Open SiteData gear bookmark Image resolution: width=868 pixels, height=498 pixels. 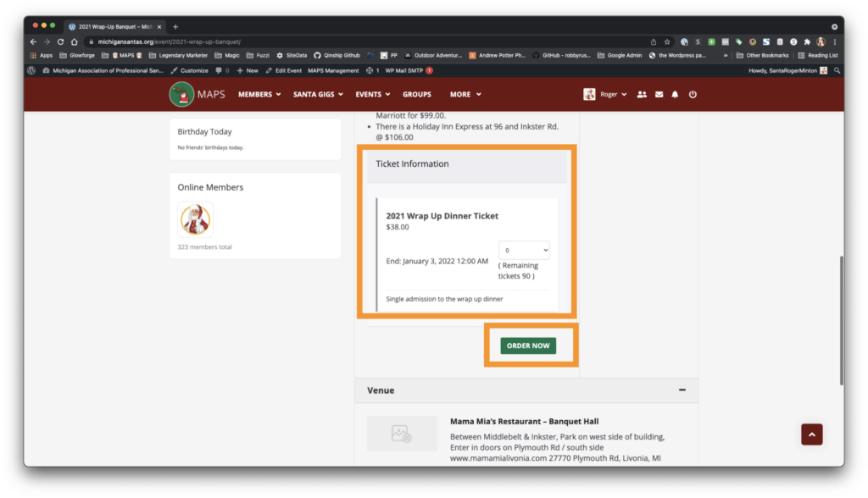click(x=292, y=55)
